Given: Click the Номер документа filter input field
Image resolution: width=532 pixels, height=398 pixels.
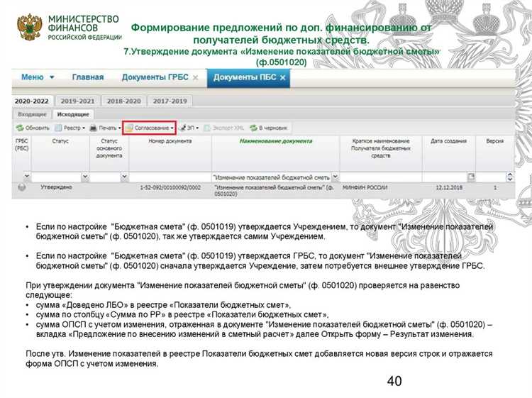Looking at the screenshot, I should pos(170,177).
